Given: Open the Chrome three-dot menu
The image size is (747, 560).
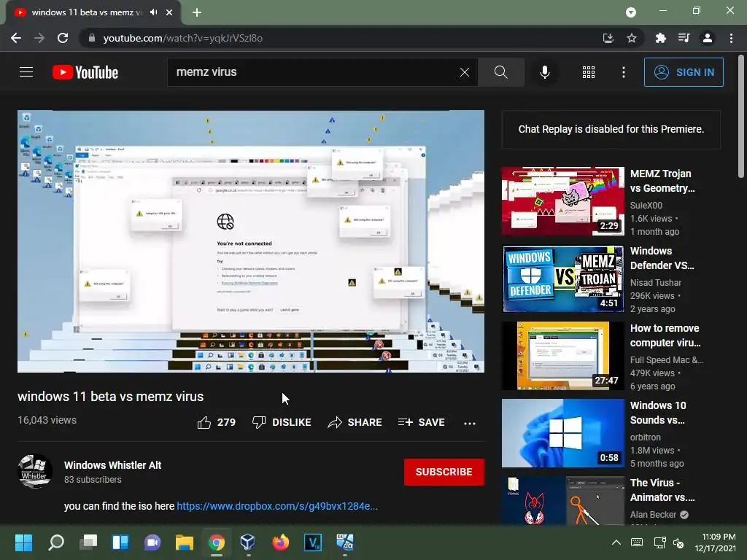Looking at the screenshot, I should tap(731, 38).
